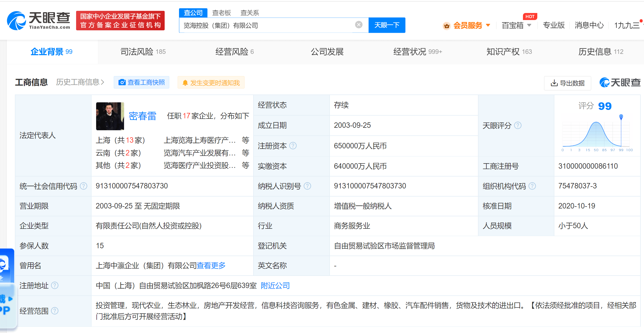Image resolution: width=644 pixels, height=333 pixels.
Task: Open the 知识产权 tab
Action: (509, 52)
